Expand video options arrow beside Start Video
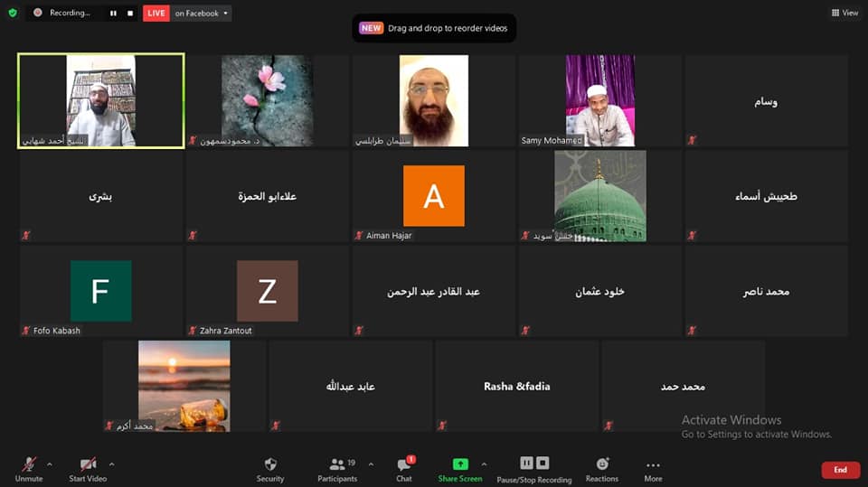This screenshot has width=868, height=487. pyautogui.click(x=112, y=464)
